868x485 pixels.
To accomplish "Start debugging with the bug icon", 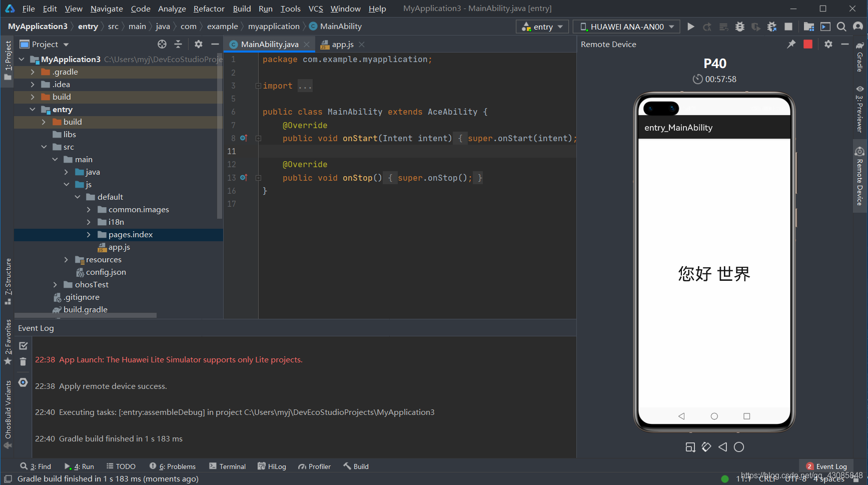I will (x=739, y=27).
